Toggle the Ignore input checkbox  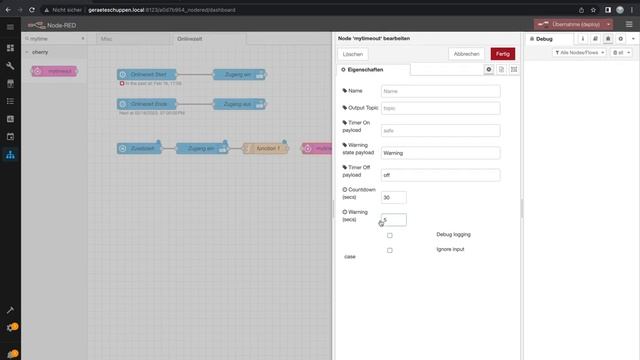pyautogui.click(x=390, y=250)
